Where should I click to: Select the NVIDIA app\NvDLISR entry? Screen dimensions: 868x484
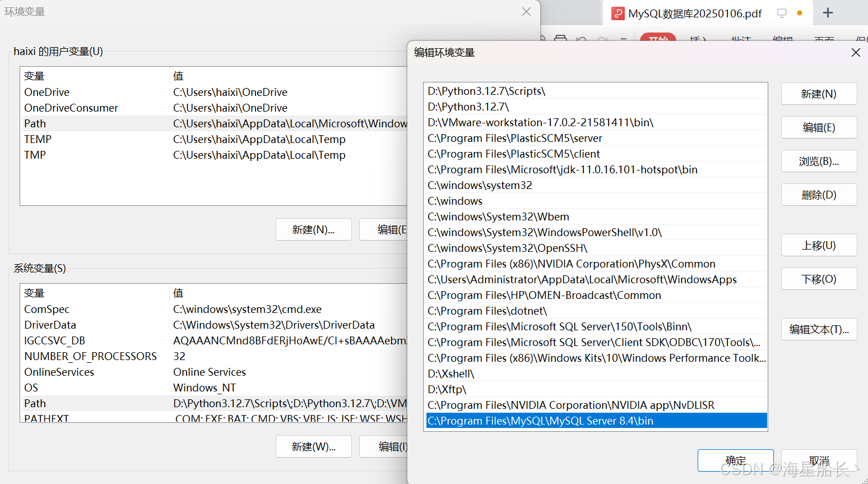(596, 405)
